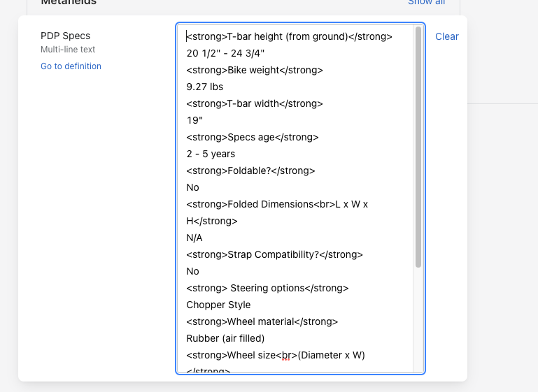Click Show all in Metafields header
This screenshot has width=538, height=392.
click(426, 2)
